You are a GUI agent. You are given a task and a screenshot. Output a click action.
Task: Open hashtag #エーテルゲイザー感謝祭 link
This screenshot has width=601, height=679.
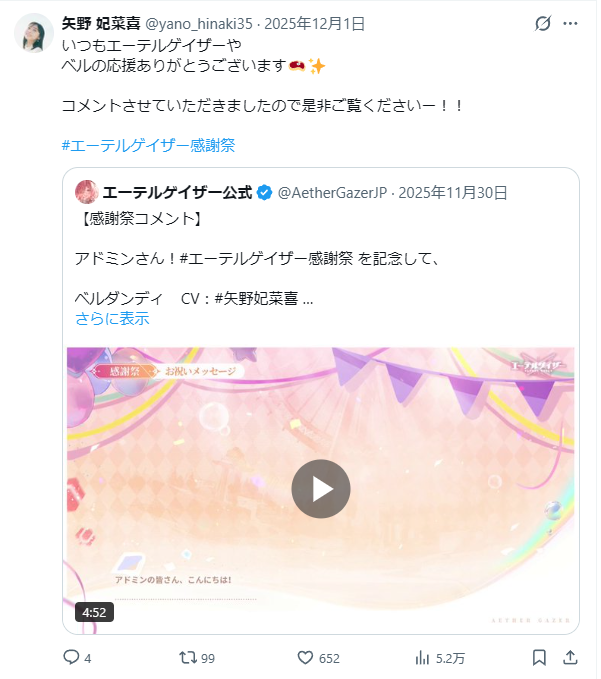[148, 145]
